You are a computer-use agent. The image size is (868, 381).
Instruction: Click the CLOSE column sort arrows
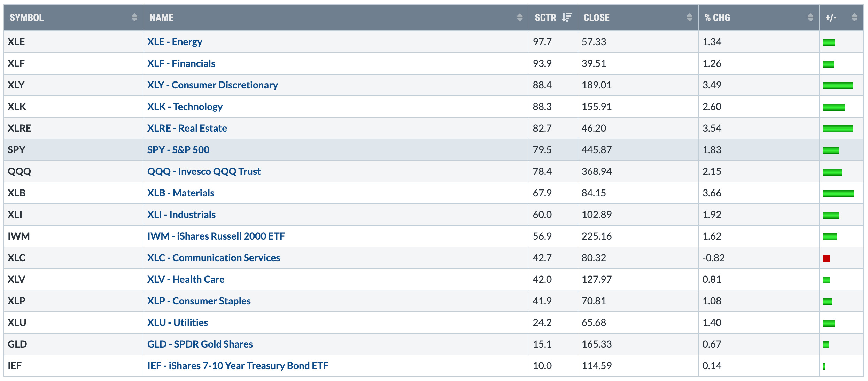tap(689, 17)
